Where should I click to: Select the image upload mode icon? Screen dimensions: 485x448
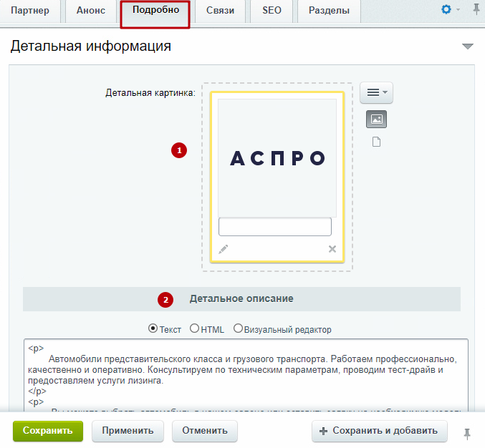tap(376, 119)
